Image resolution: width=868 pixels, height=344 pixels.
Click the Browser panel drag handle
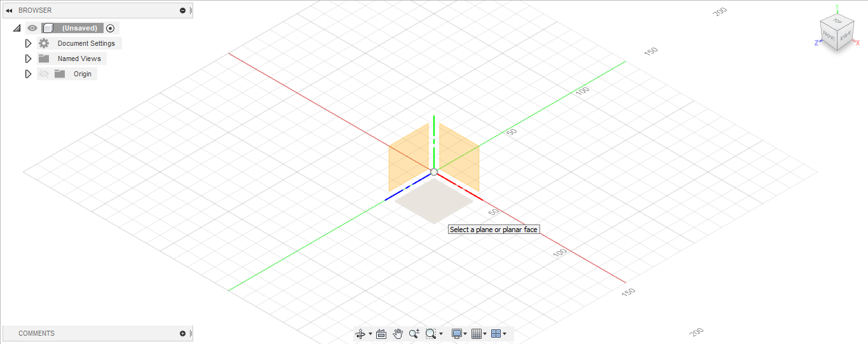point(191,11)
